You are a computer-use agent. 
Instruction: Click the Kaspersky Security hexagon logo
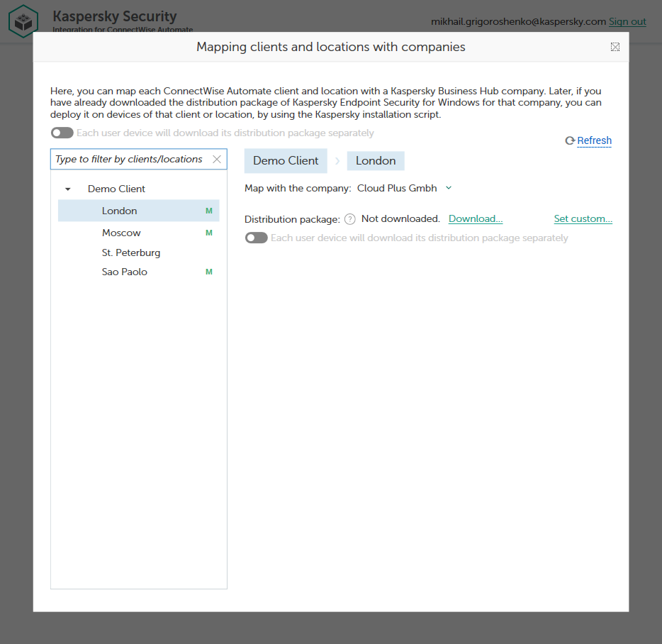[23, 21]
